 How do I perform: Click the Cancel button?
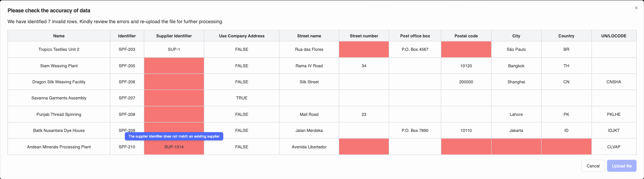click(x=593, y=166)
